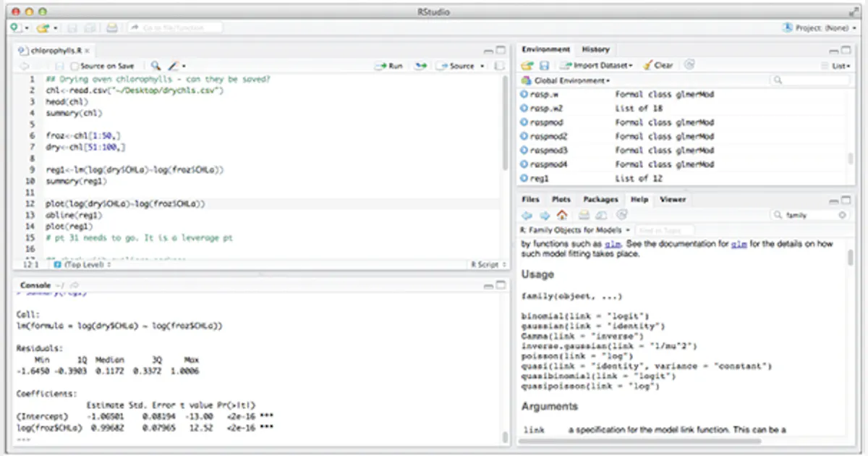Screen dimensions: 868x456
Task: Click the Find/Replace magnifier icon in editor
Action: coord(156,66)
